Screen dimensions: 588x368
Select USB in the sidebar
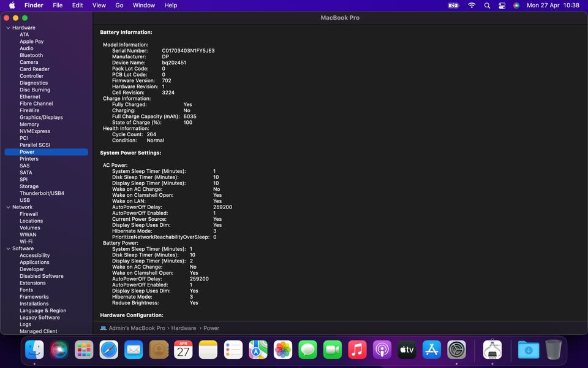pyautogui.click(x=24, y=200)
